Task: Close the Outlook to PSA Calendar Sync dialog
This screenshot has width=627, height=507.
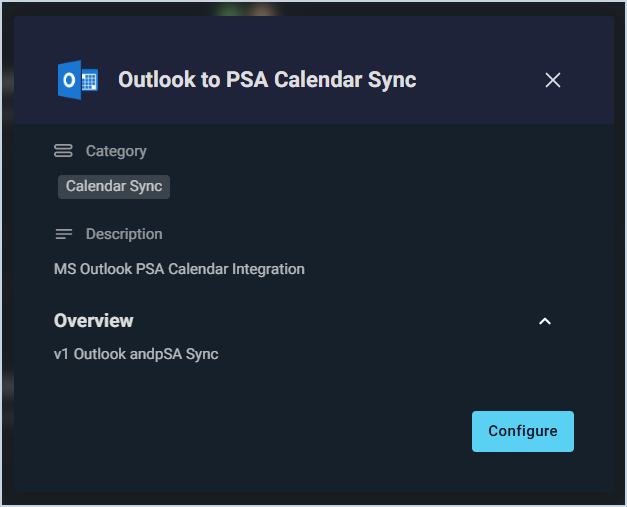Action: (553, 80)
